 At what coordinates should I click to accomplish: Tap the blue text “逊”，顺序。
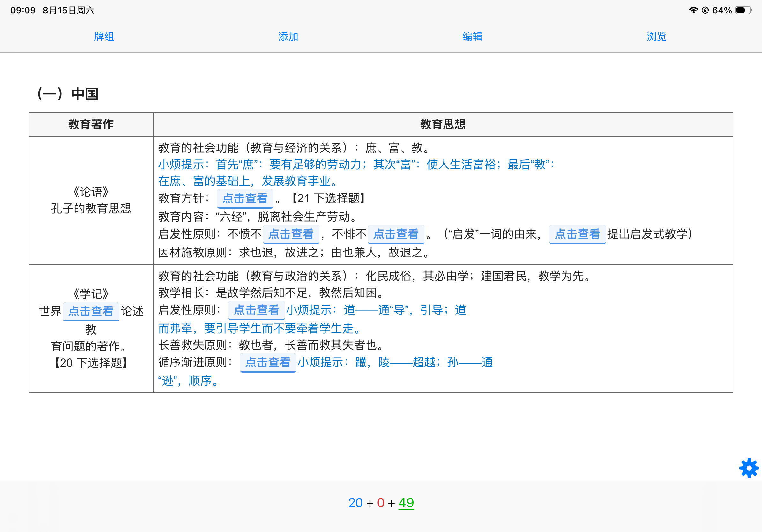(x=188, y=381)
